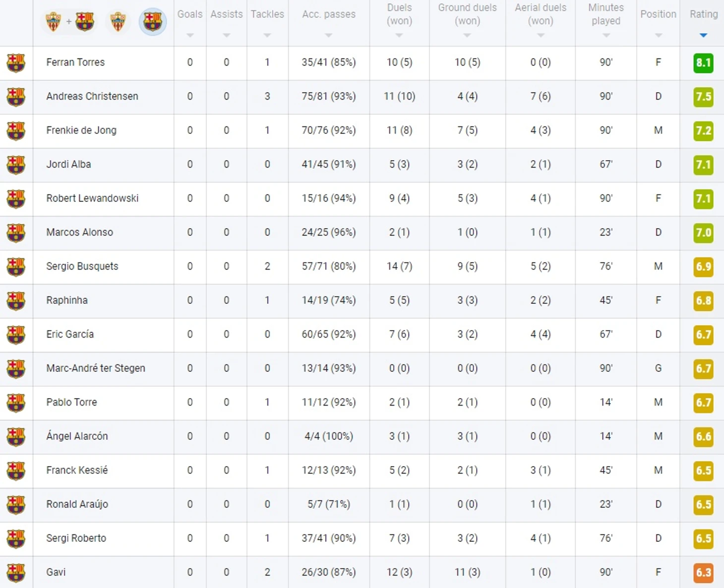Screen dimensions: 724x588
Task: Click Ferran Torres green 8.1 rating badge
Action: point(703,63)
